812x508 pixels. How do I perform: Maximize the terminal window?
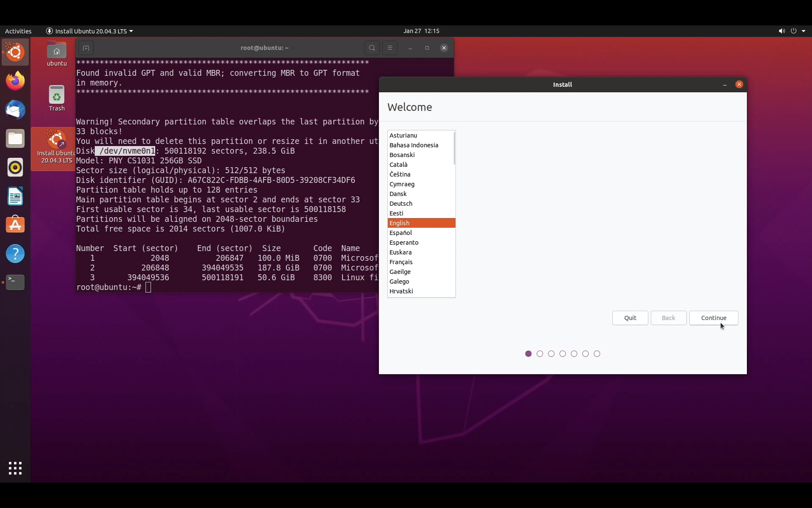tap(427, 48)
